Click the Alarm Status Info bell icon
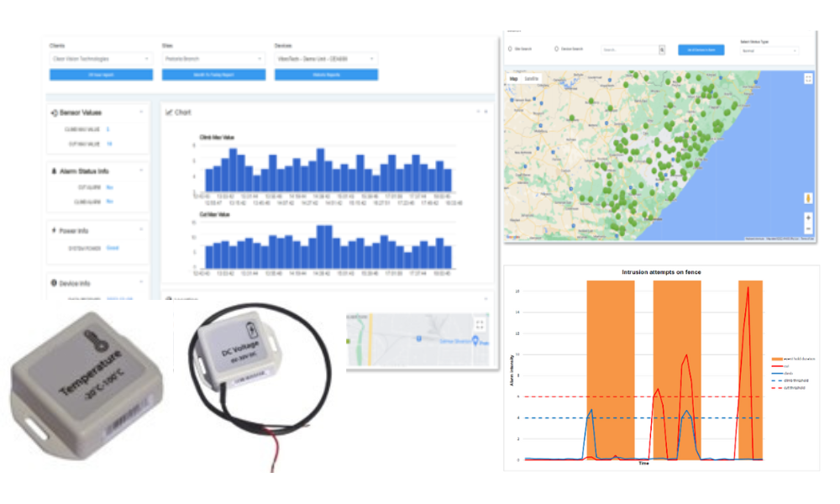 pyautogui.click(x=55, y=171)
